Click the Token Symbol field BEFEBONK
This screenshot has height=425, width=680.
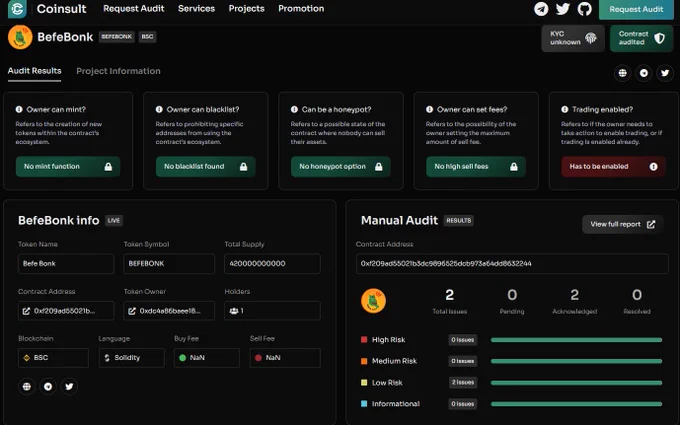point(169,264)
